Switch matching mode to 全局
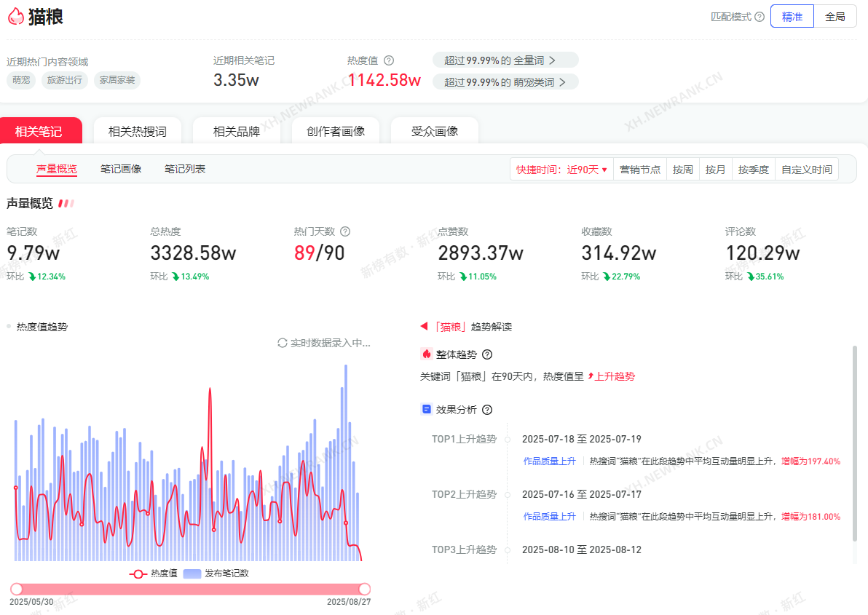 (x=835, y=17)
